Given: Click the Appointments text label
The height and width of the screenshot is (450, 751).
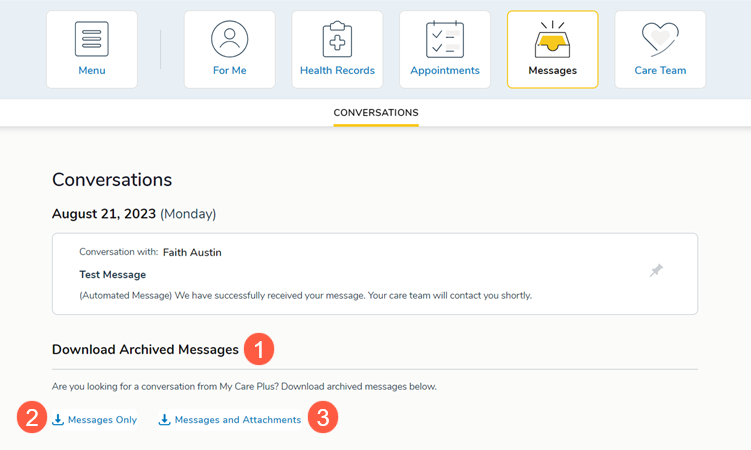Looking at the screenshot, I should click(445, 71).
